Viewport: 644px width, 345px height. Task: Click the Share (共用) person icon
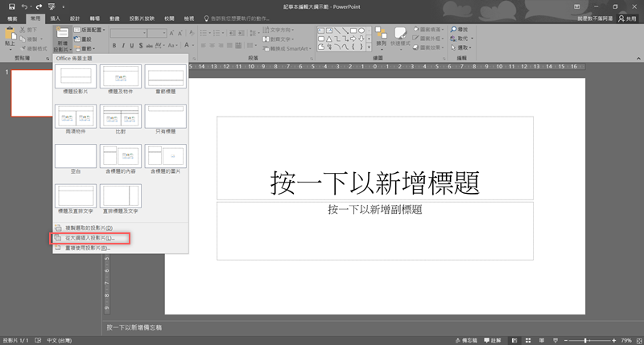click(620, 18)
